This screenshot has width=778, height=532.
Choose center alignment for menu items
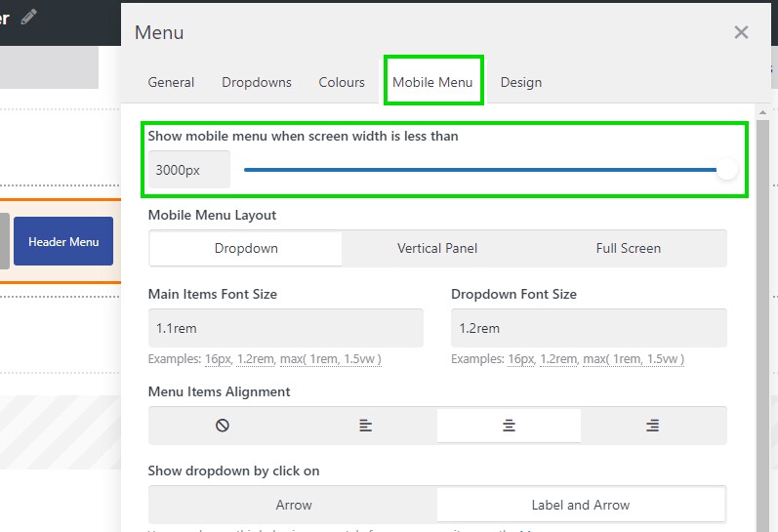point(509,426)
